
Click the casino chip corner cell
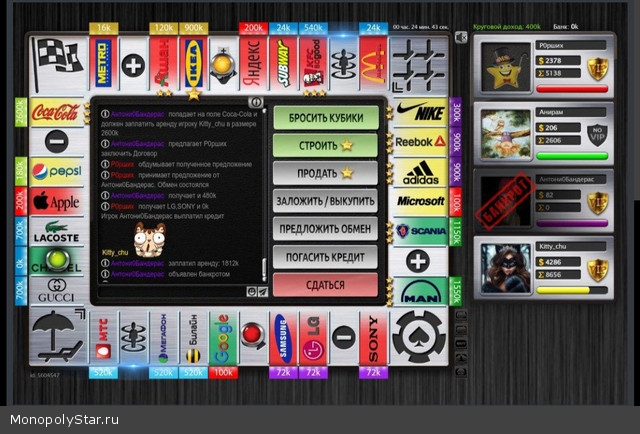[x=419, y=337]
